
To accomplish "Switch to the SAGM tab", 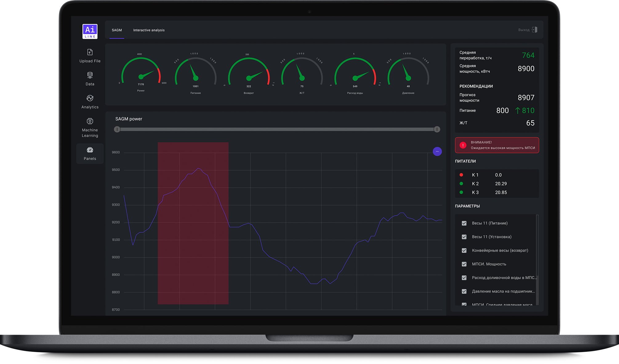I will pos(117,30).
